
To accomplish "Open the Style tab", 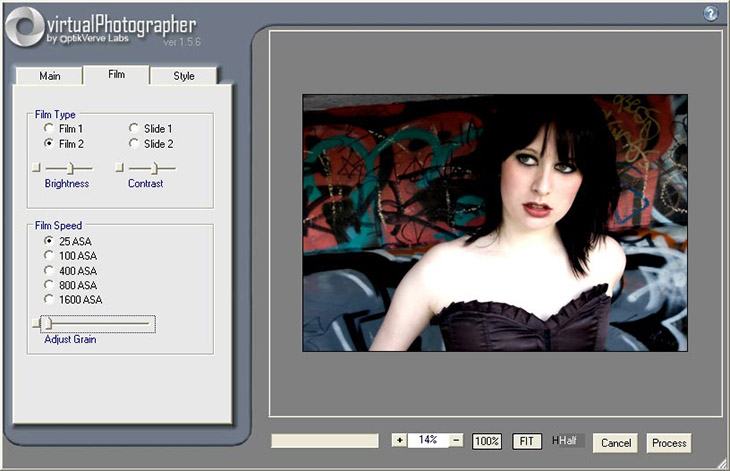I will point(183,76).
